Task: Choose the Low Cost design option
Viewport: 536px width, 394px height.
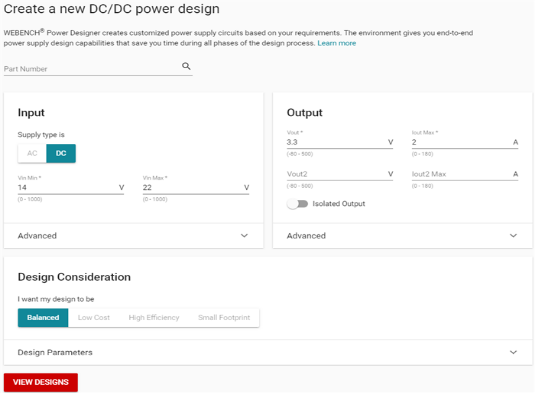Action: coord(94,317)
